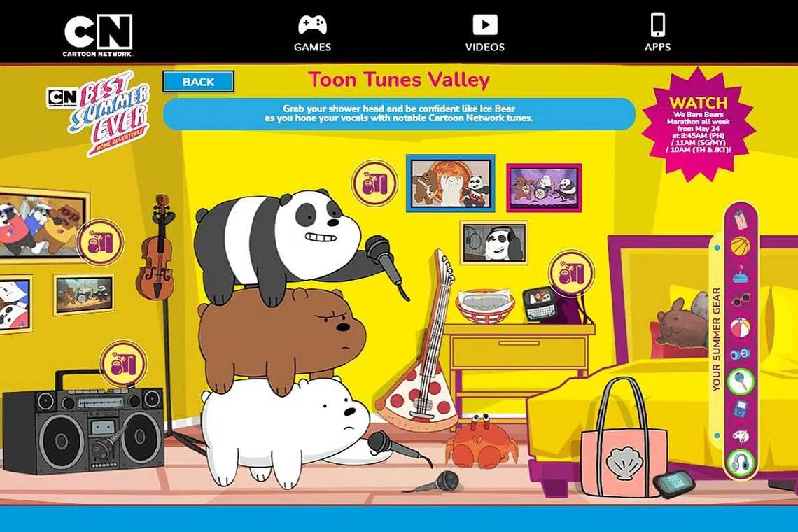
Task: Open the Apps section
Action: 657,34
